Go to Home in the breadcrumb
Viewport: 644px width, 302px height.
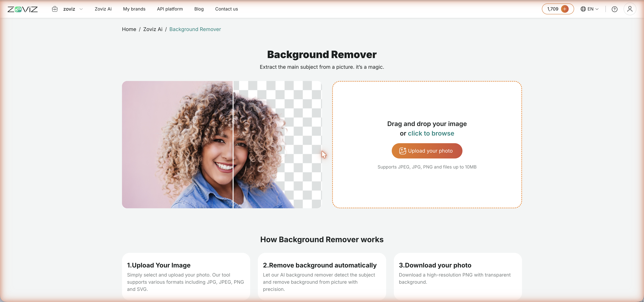[129, 29]
